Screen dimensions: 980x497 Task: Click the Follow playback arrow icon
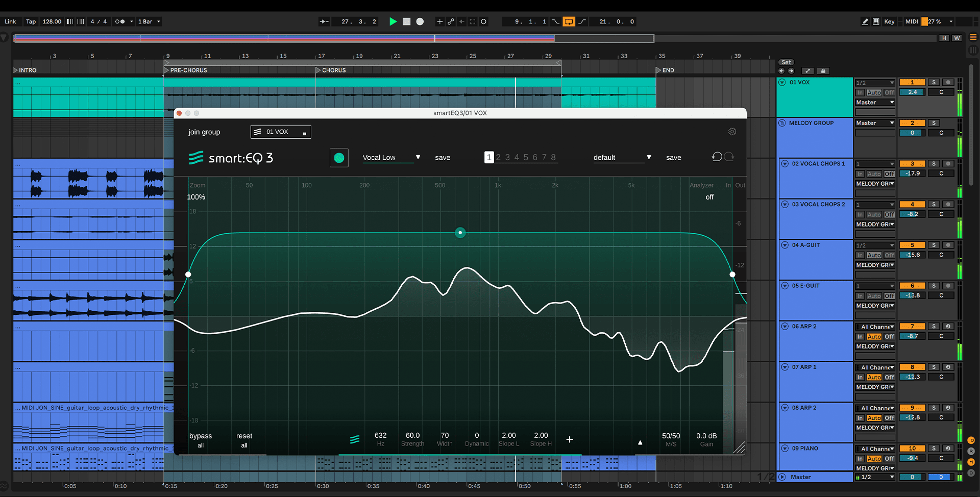click(x=324, y=21)
